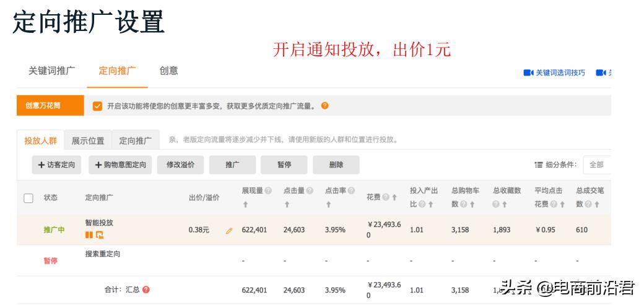
Task: Click the 0.38元 bid value
Action: coord(199,230)
